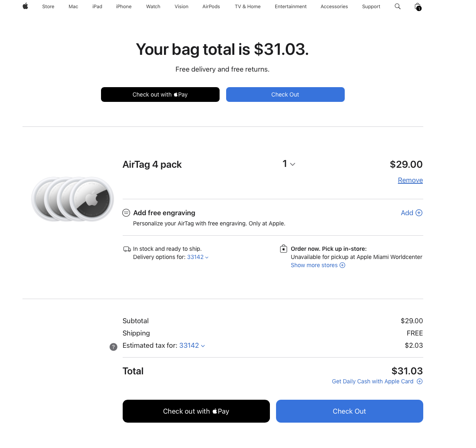Remove the AirTag 4 pack from bag

410,180
